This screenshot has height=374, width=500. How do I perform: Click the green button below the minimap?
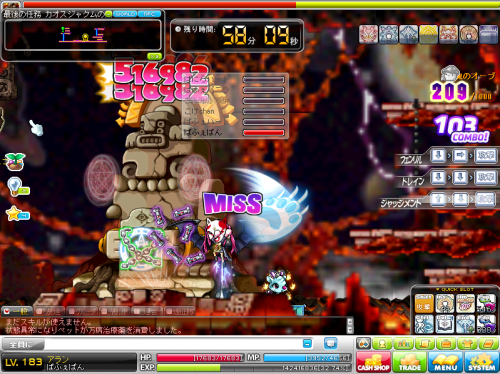[x=154, y=56]
